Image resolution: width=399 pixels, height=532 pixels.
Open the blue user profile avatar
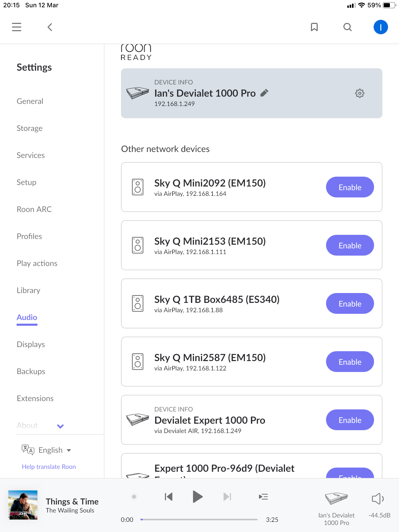tap(381, 27)
